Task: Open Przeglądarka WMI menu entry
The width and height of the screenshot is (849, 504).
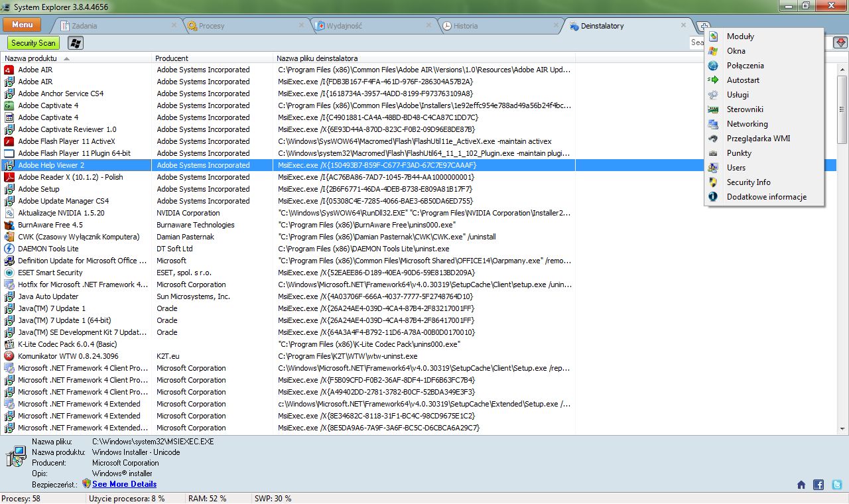Action: click(x=764, y=139)
